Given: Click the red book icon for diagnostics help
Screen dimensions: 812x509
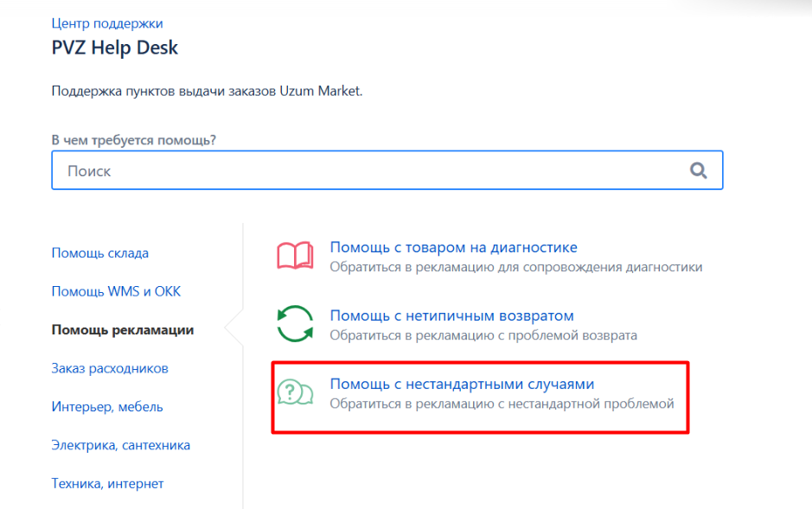Looking at the screenshot, I should [x=295, y=257].
